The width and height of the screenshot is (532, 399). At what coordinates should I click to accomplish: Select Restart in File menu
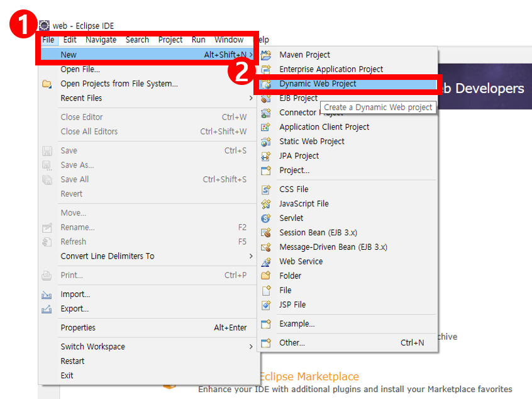coord(147,361)
